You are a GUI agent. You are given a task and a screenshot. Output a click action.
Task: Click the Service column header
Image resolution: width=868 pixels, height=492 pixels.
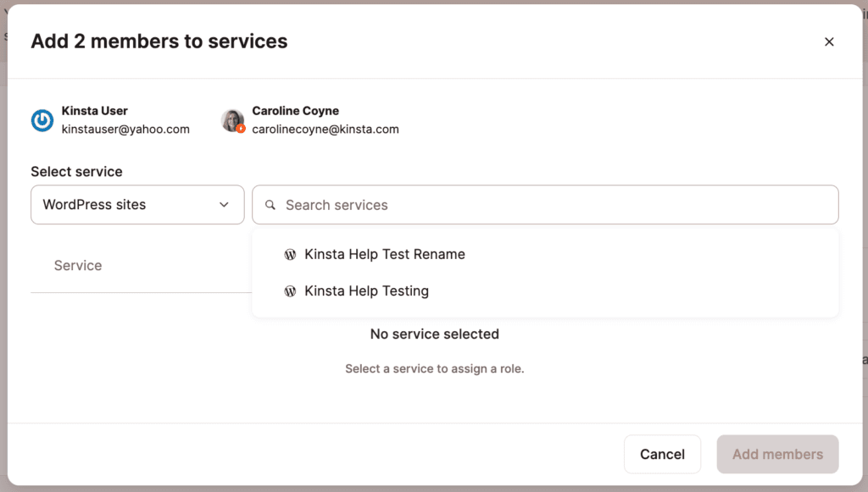[x=77, y=265]
